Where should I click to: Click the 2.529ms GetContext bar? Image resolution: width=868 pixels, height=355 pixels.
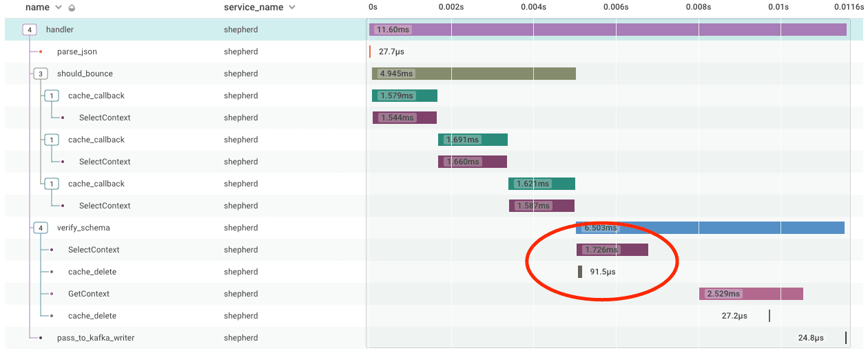click(x=751, y=294)
